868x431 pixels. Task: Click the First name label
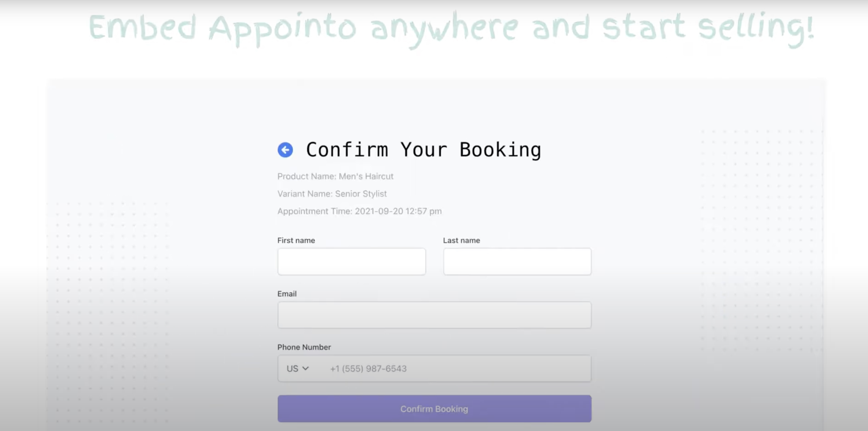coord(296,240)
